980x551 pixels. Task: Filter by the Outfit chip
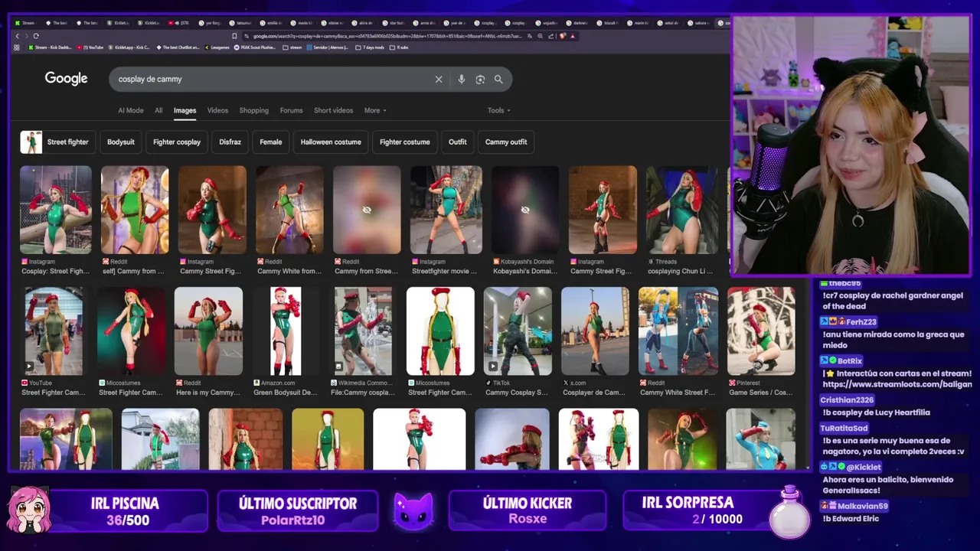pos(458,142)
